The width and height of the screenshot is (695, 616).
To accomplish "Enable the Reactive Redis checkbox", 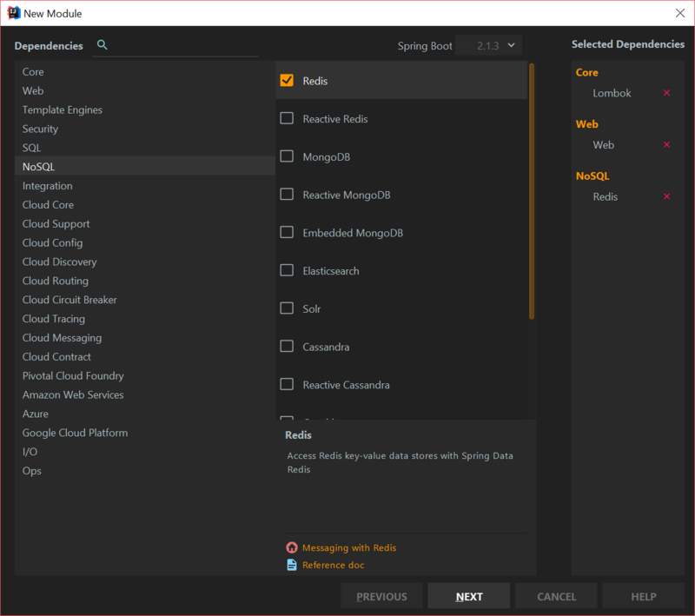I will 287,119.
